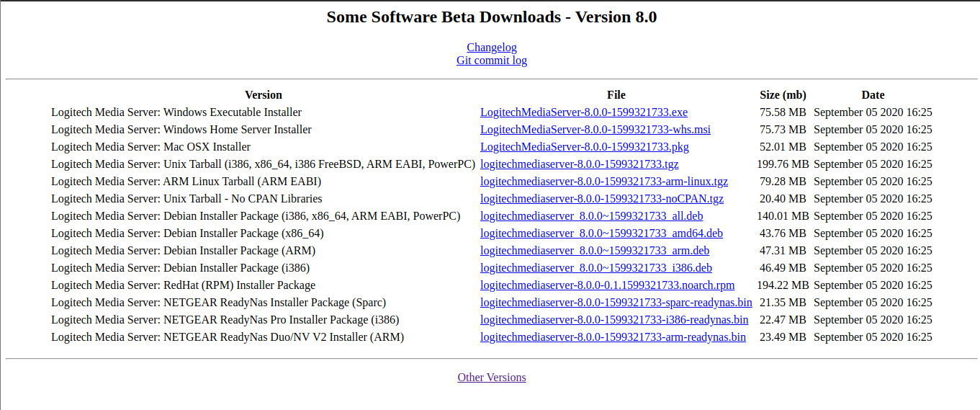The image size is (980, 410).
Task: Open the Other Versions link
Action: (492, 378)
